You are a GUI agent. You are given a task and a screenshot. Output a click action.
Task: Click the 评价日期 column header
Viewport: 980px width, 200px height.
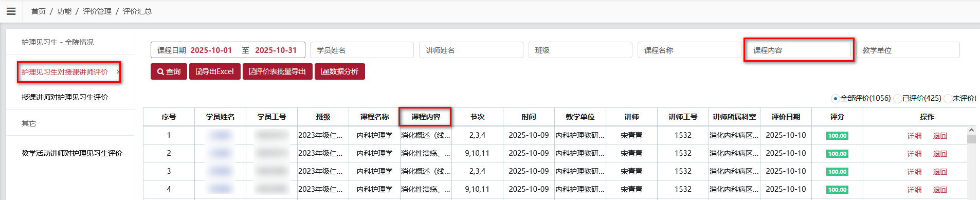pyautogui.click(x=786, y=117)
